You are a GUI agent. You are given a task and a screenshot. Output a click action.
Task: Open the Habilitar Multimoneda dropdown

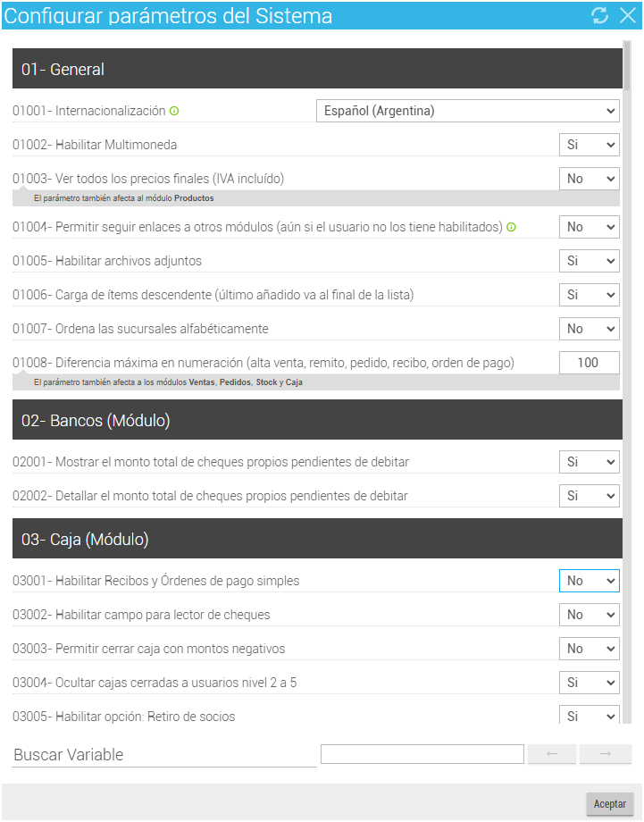(x=590, y=145)
